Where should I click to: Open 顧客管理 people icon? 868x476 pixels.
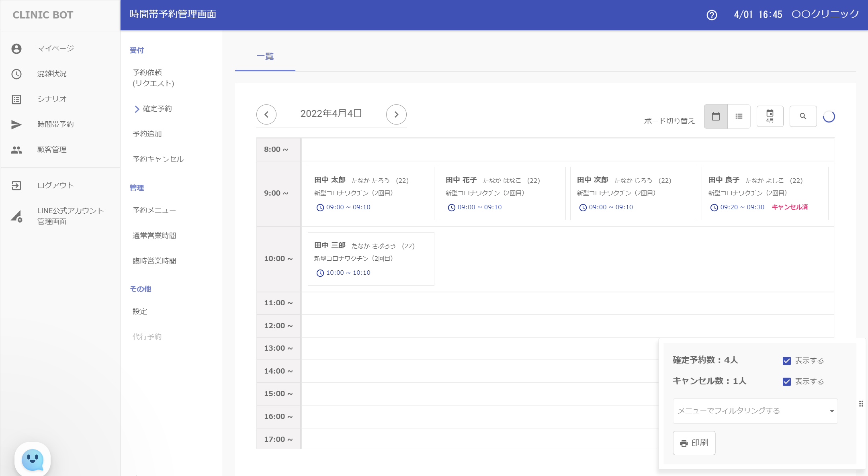click(x=16, y=150)
